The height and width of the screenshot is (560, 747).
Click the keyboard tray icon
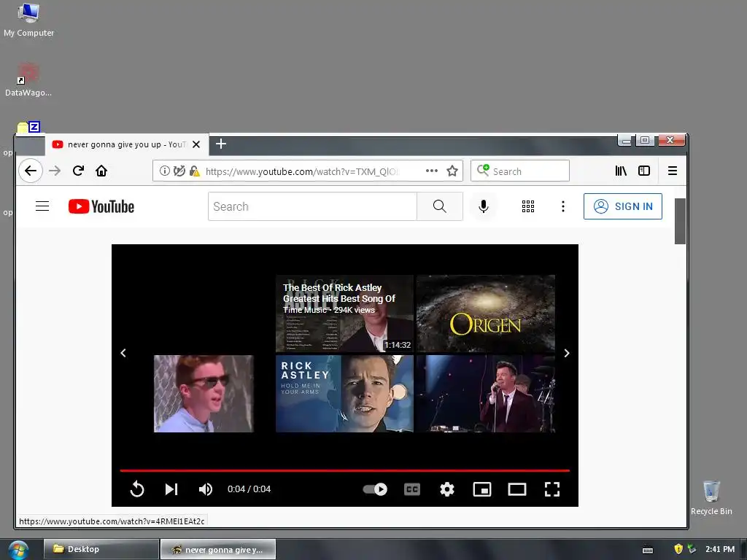(648, 550)
